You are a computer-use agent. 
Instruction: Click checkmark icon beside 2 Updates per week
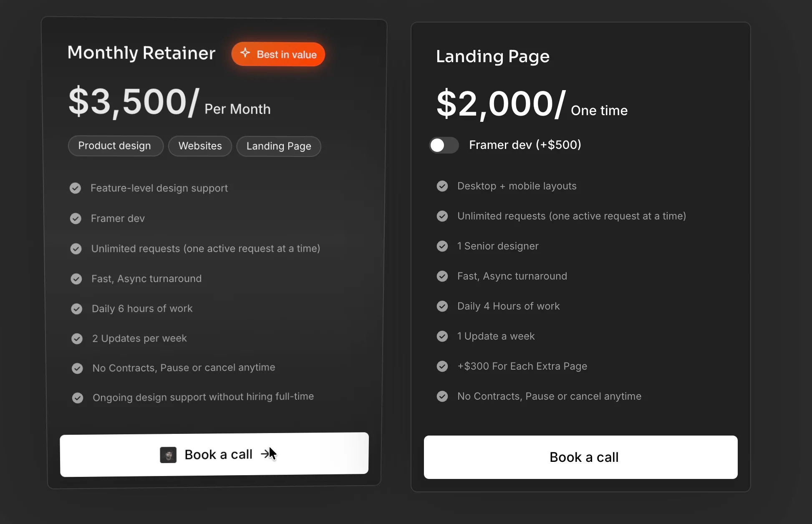pyautogui.click(x=77, y=338)
